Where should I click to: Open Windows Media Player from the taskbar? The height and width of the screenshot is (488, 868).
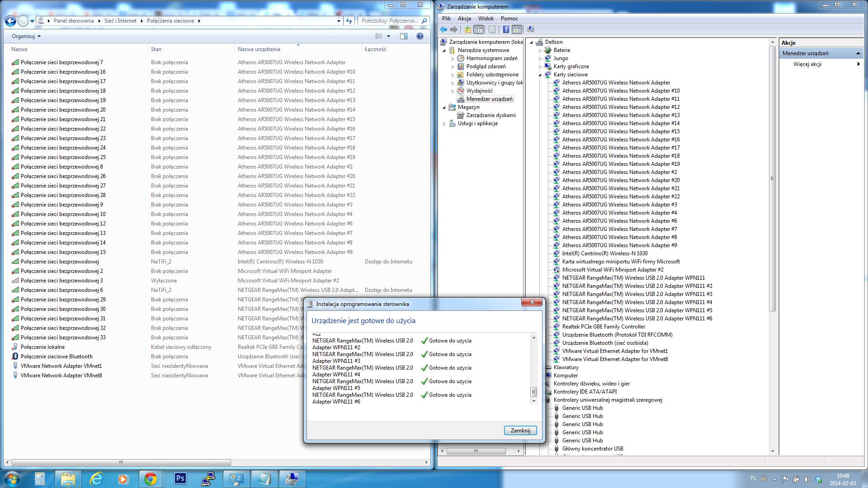click(123, 479)
